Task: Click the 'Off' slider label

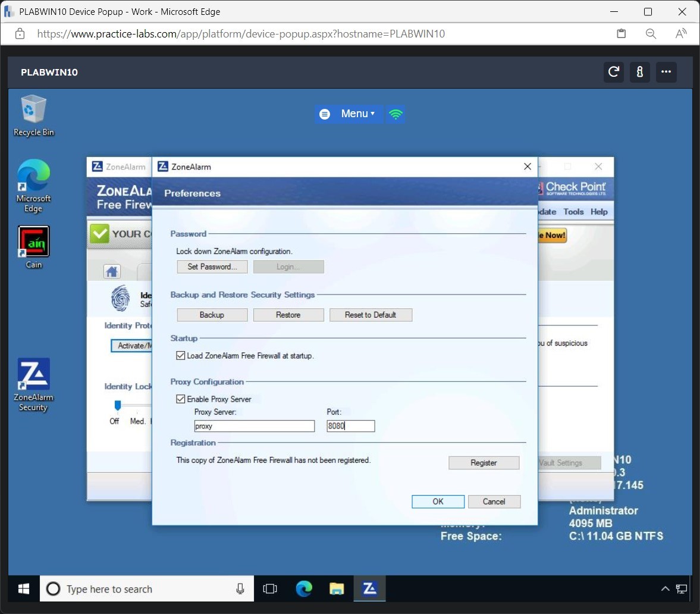Action: tap(114, 421)
